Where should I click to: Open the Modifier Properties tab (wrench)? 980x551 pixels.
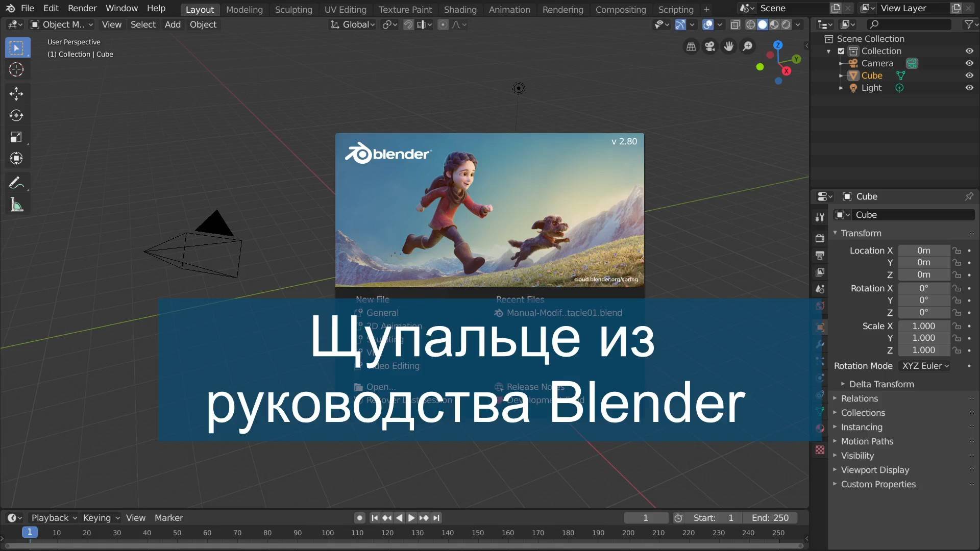click(820, 344)
